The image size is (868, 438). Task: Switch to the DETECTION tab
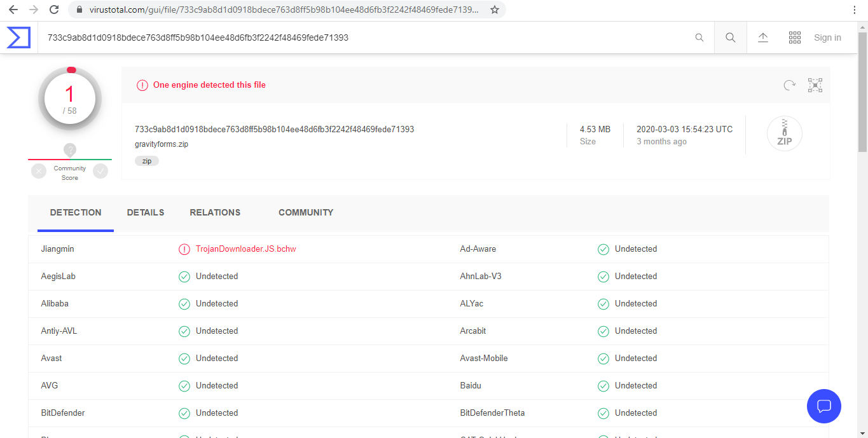pyautogui.click(x=76, y=213)
